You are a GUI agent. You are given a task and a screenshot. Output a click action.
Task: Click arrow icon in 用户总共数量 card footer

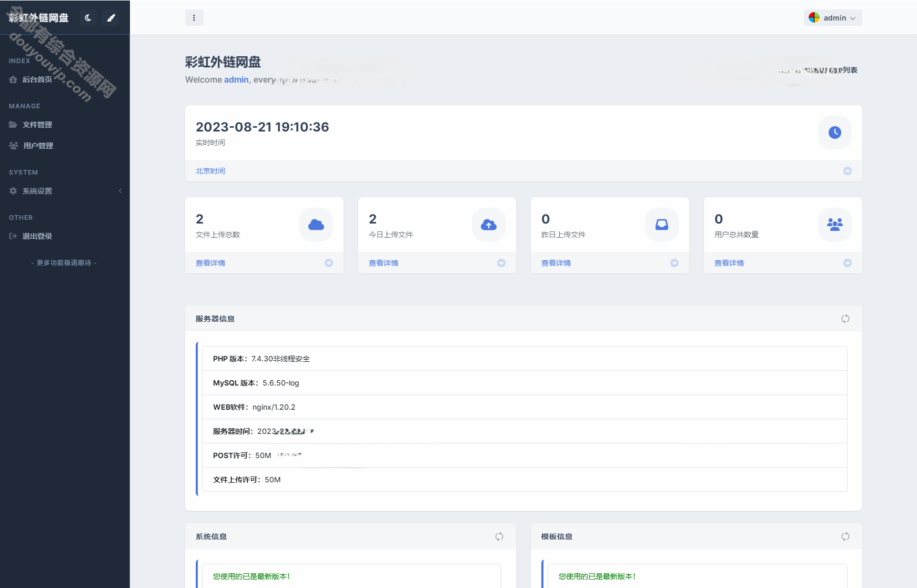848,263
